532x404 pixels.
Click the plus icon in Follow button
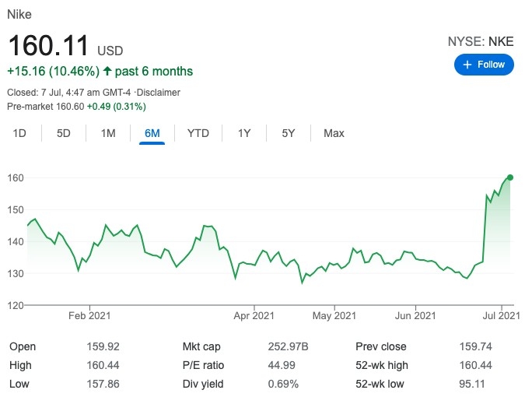tap(467, 65)
